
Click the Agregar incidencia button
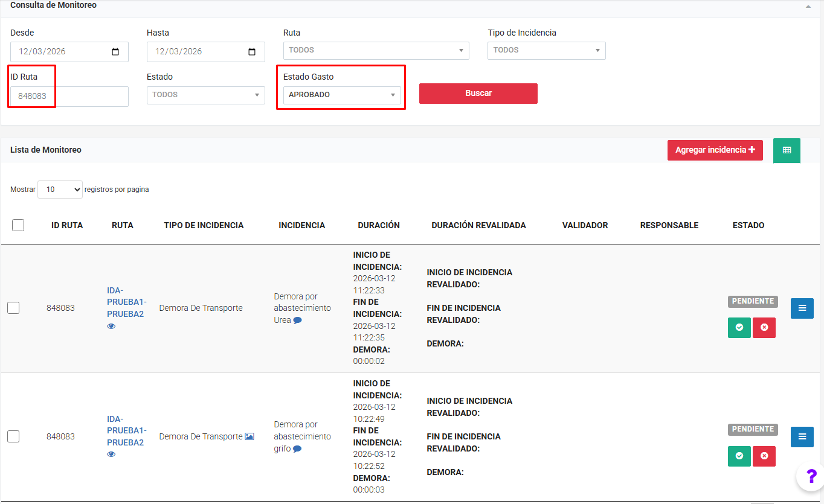pyautogui.click(x=715, y=150)
